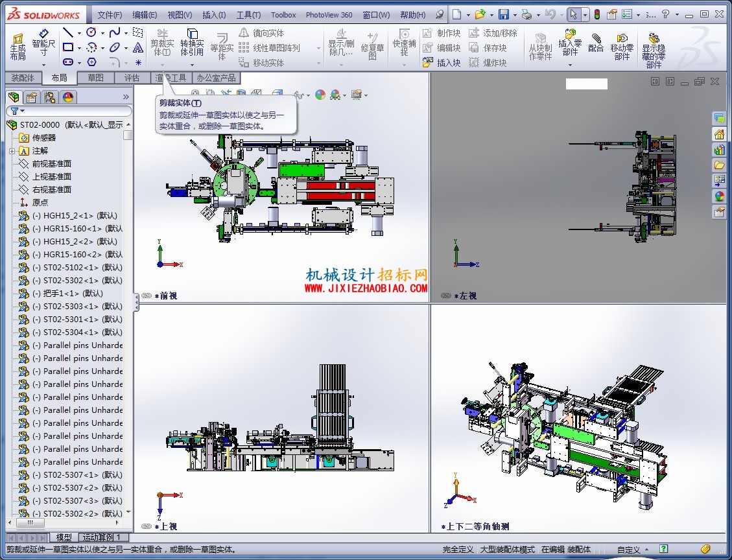Select the Polygon sketch tool

coord(91,62)
